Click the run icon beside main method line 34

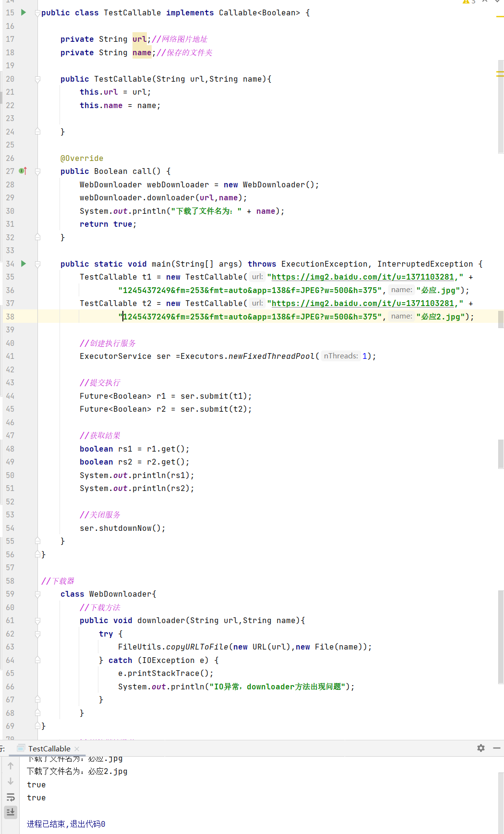[x=24, y=264]
